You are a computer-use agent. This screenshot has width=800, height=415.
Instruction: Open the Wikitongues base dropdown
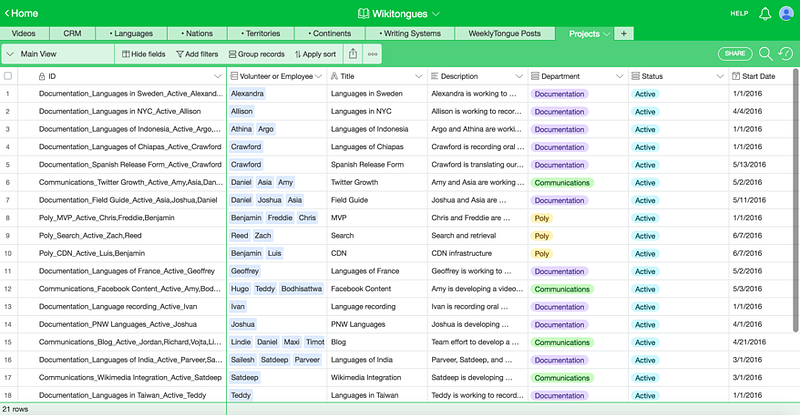coord(435,14)
